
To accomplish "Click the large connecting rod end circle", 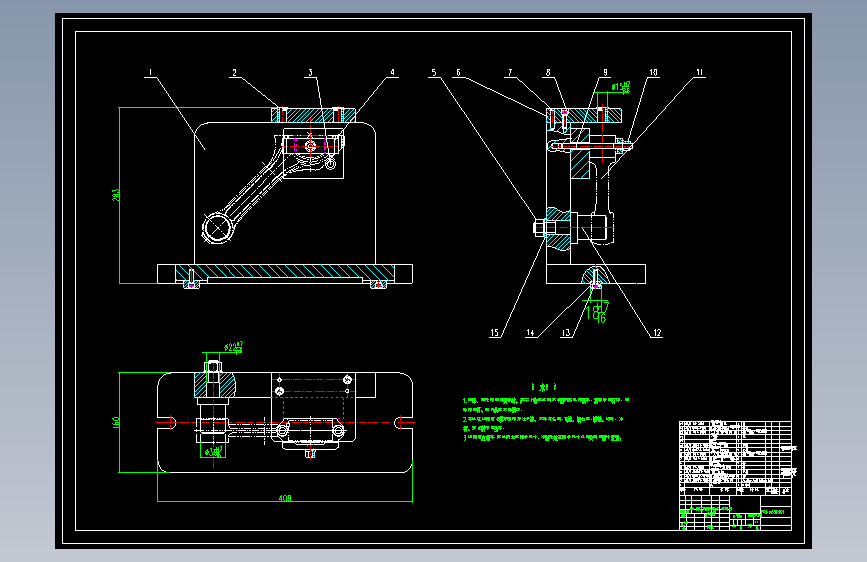I will (x=216, y=228).
